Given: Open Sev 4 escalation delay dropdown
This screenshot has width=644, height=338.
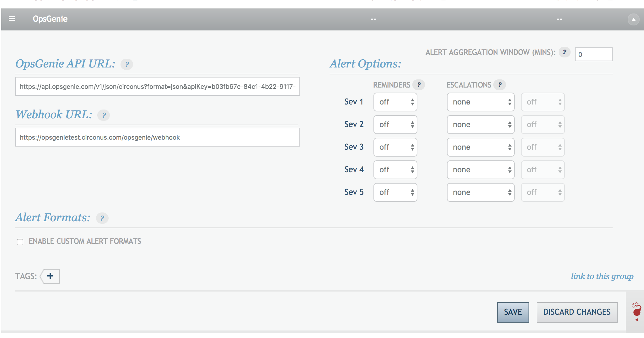Looking at the screenshot, I should 543,170.
